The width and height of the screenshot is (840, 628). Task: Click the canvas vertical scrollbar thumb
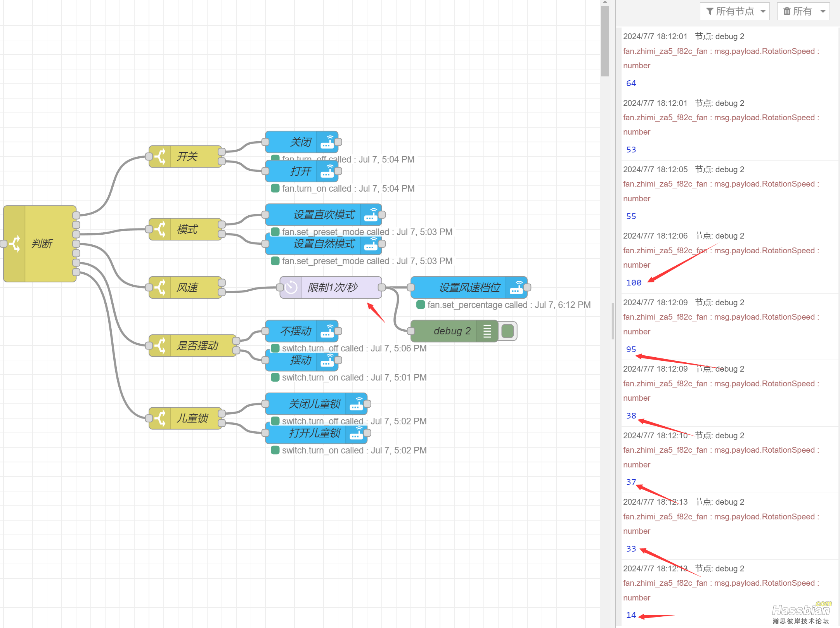tap(605, 41)
